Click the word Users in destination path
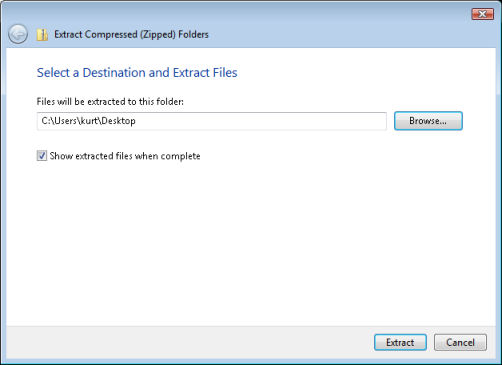 coord(66,121)
